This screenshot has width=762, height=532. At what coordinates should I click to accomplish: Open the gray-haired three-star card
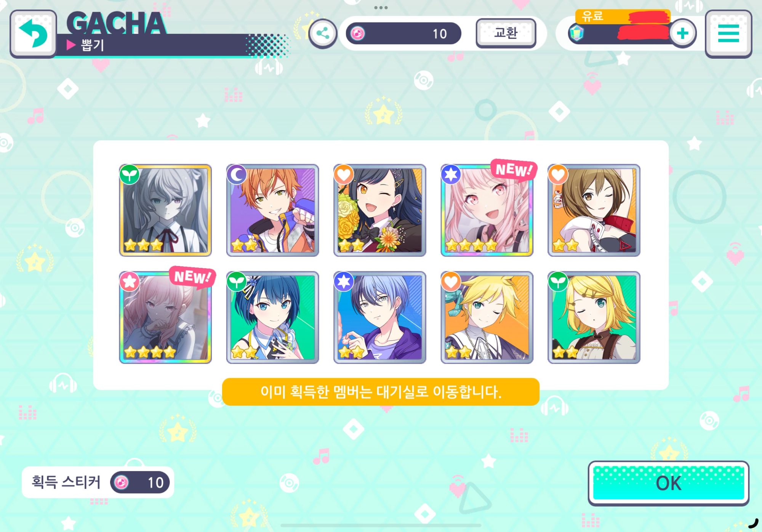click(x=165, y=210)
